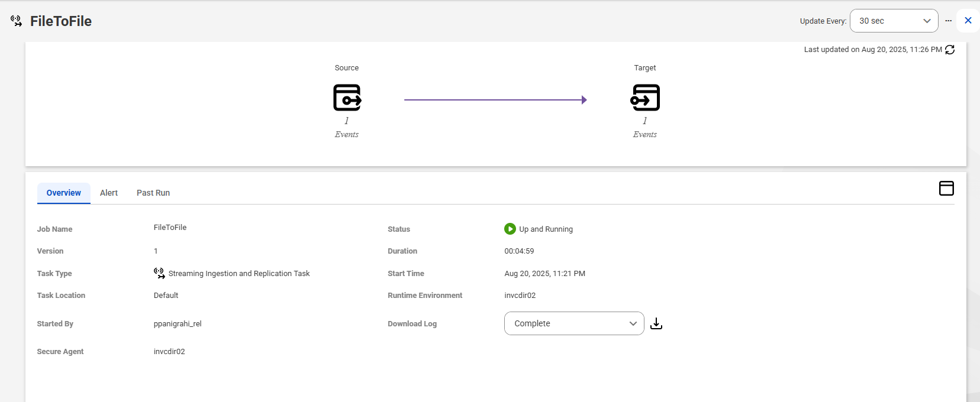Image resolution: width=980 pixels, height=402 pixels.
Task: Click the Task Location value Default
Action: pos(166,296)
